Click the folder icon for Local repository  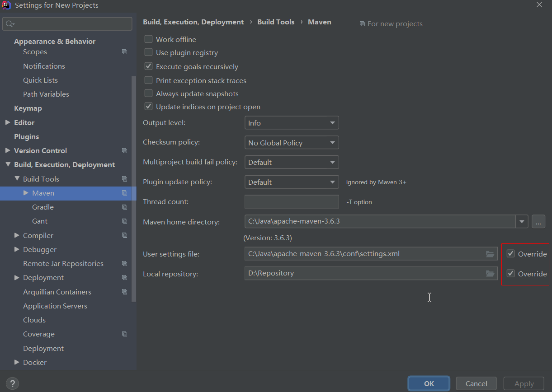click(x=490, y=274)
